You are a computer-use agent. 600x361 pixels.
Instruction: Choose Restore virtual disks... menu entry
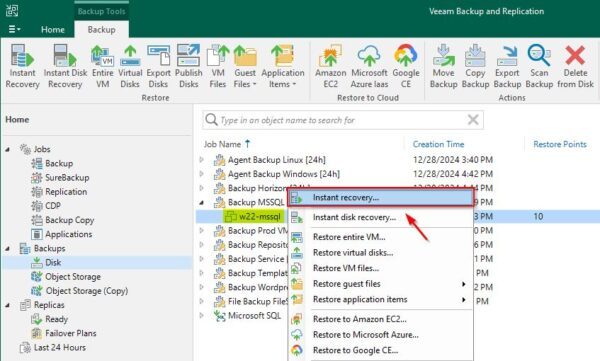[381, 253]
